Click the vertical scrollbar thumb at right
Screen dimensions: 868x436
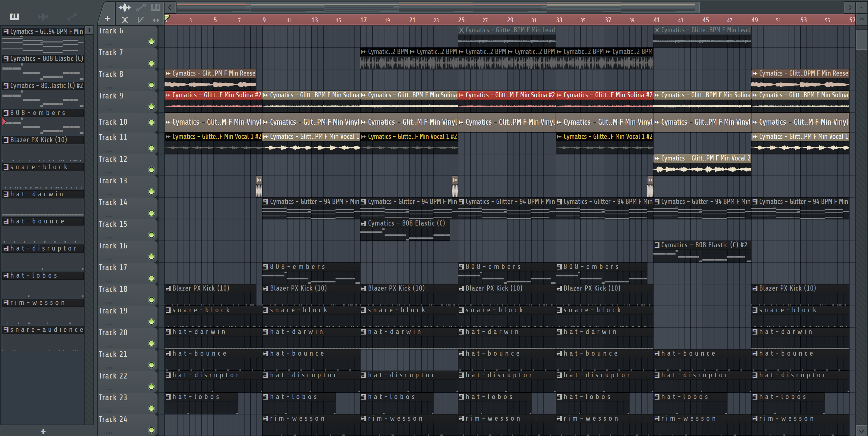tap(862, 40)
